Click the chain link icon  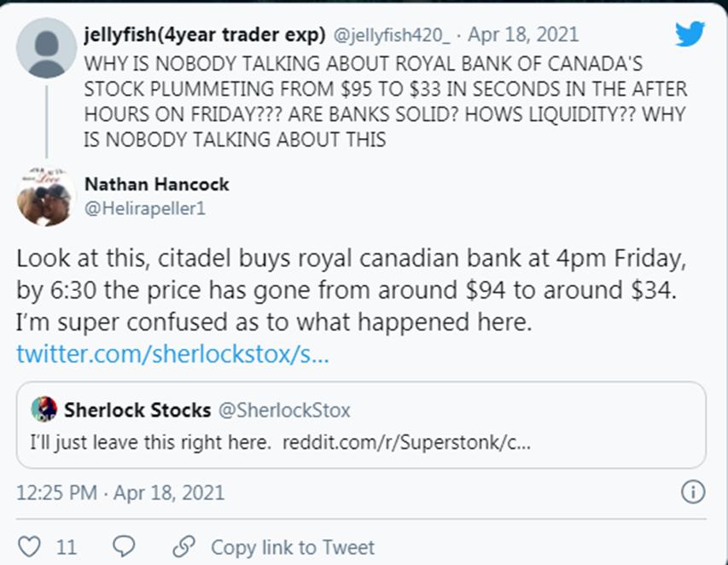click(183, 546)
